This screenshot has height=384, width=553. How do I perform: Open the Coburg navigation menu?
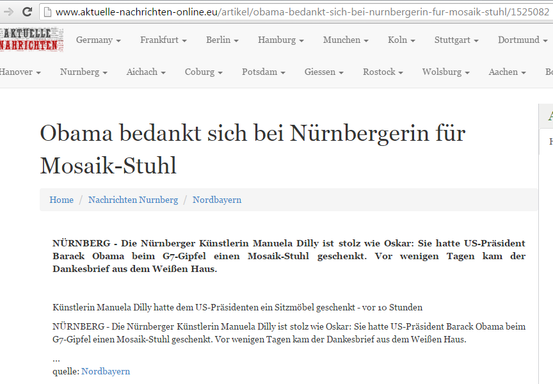pyautogui.click(x=203, y=72)
